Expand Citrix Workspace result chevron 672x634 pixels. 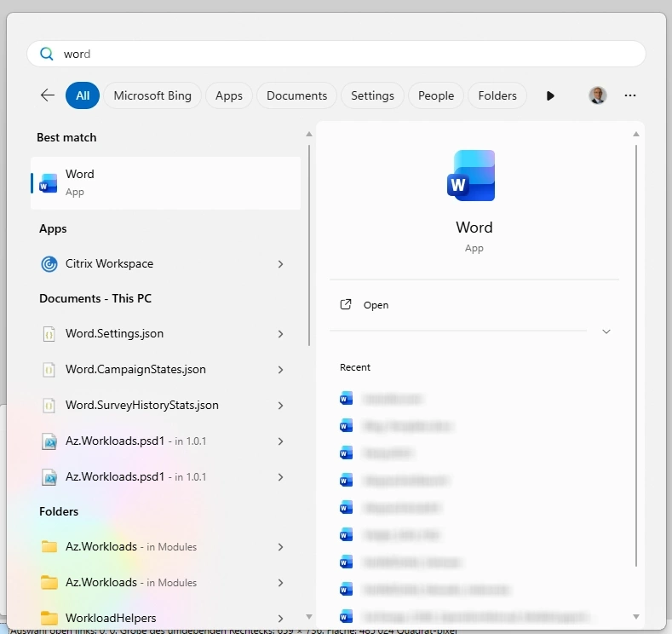point(280,264)
